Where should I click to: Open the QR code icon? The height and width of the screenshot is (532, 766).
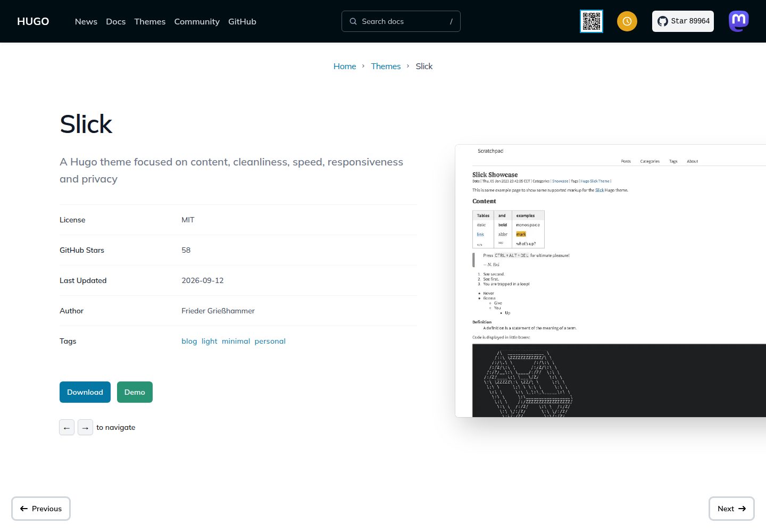coord(592,21)
